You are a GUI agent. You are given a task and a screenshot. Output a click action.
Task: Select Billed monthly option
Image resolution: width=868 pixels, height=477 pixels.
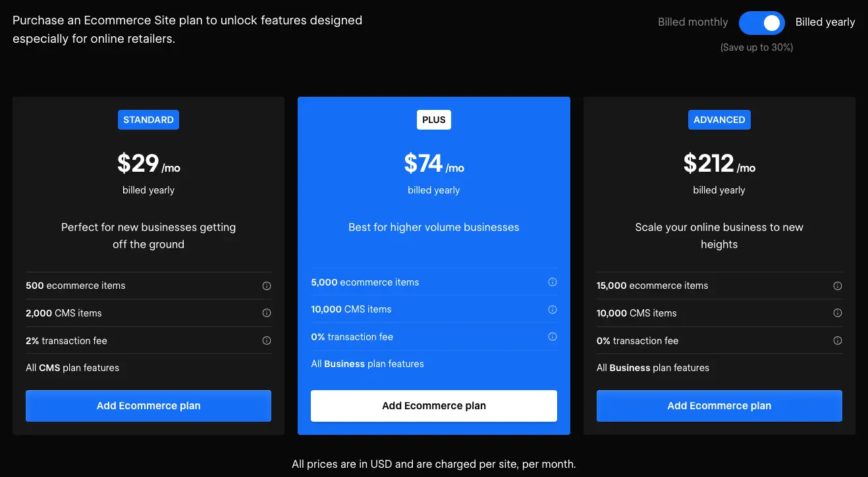click(x=693, y=22)
